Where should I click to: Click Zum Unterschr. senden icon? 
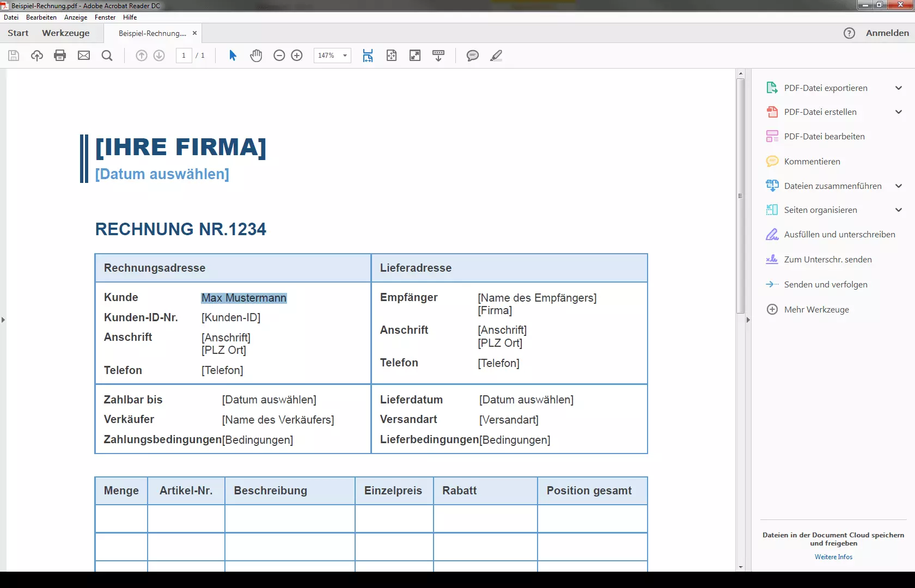pyautogui.click(x=772, y=259)
